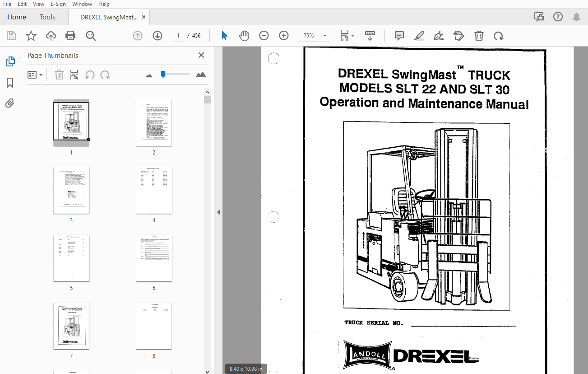Click the thumbnail size slider

click(x=176, y=74)
